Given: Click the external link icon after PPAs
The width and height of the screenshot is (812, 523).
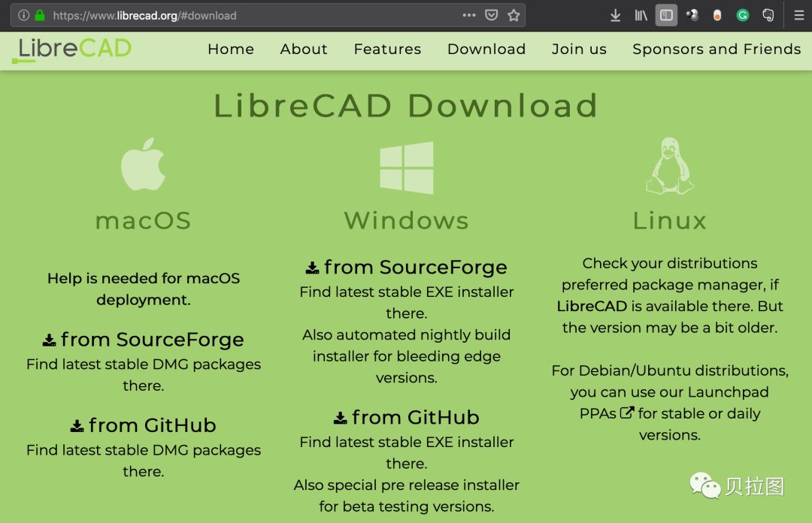Looking at the screenshot, I should point(627,413).
